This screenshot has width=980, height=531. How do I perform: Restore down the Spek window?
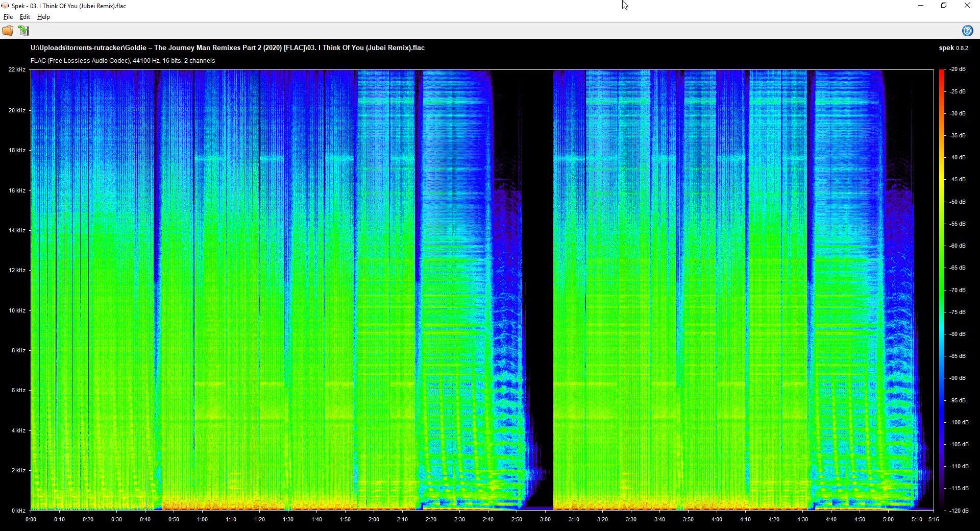click(944, 6)
